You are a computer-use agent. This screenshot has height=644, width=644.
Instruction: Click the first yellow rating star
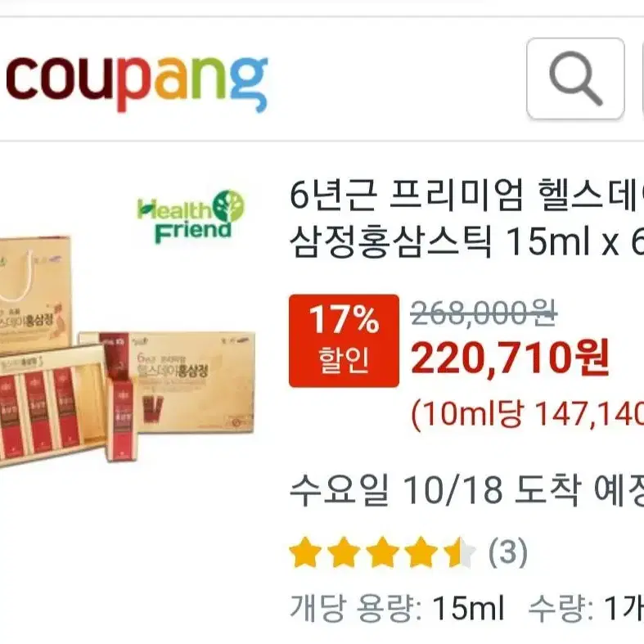[305, 552]
